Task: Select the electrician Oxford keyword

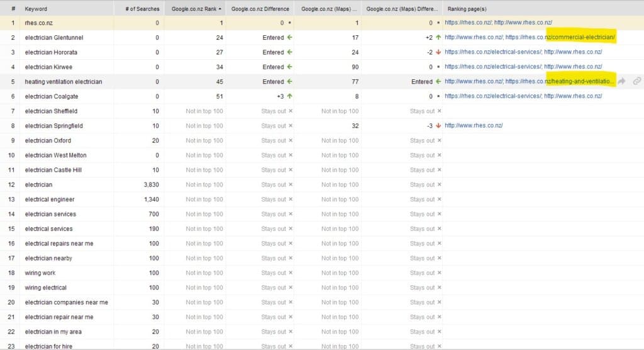Action: tap(48, 140)
